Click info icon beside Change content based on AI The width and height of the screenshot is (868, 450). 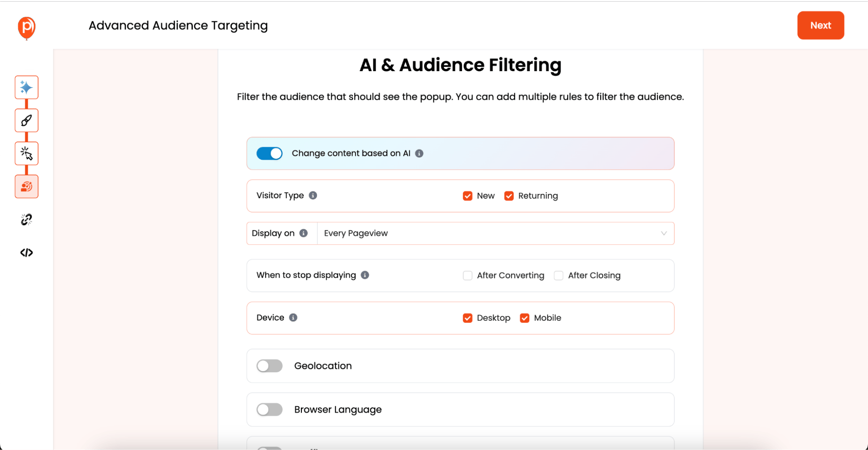(x=419, y=153)
